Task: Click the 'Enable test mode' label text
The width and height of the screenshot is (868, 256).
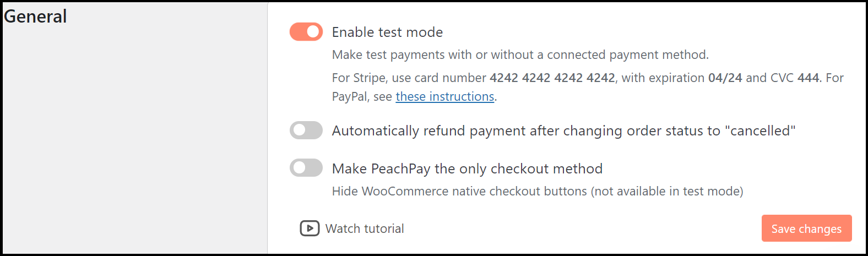Action: click(x=387, y=32)
